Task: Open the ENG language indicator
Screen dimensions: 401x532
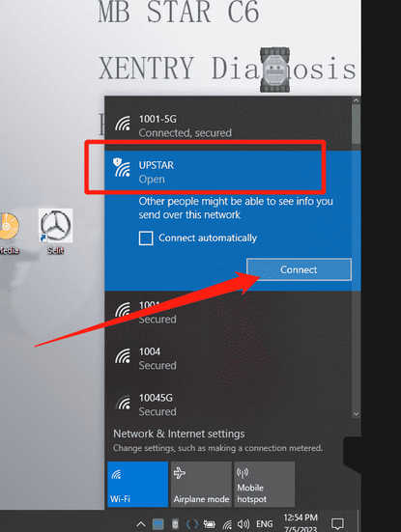Action: [264, 524]
